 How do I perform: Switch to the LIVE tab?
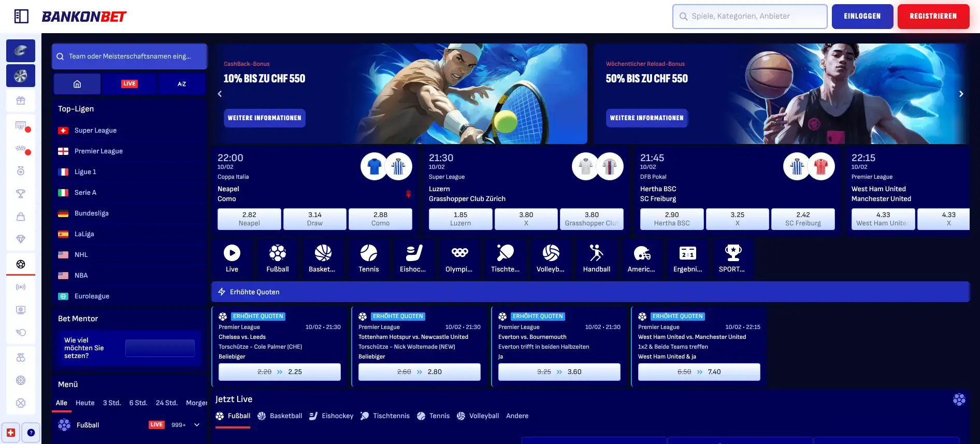click(129, 84)
